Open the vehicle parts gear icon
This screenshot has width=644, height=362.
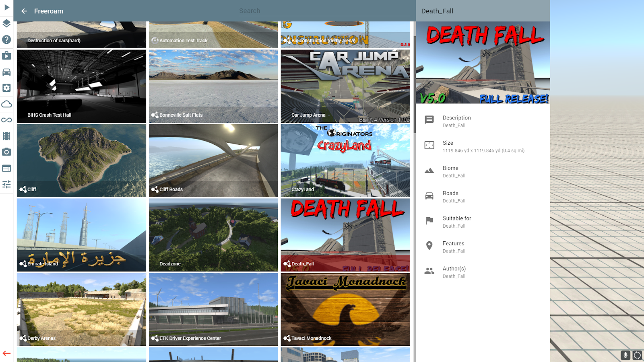(x=6, y=88)
